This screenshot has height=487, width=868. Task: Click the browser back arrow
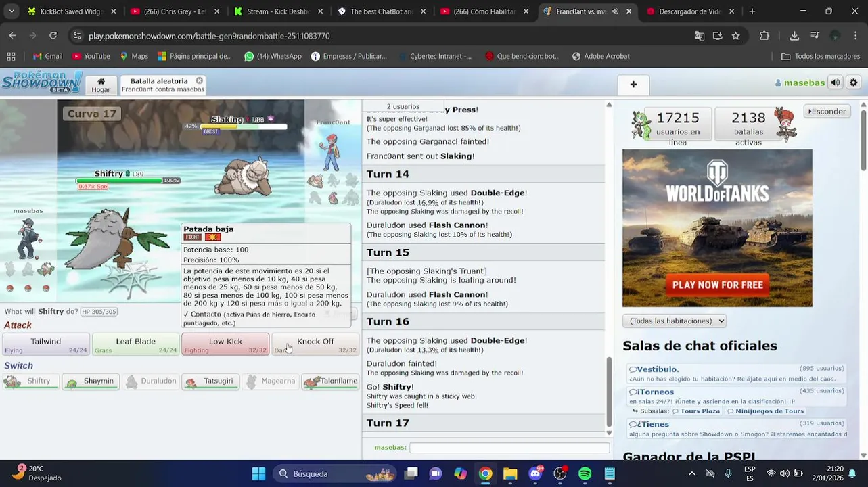tap(12, 36)
